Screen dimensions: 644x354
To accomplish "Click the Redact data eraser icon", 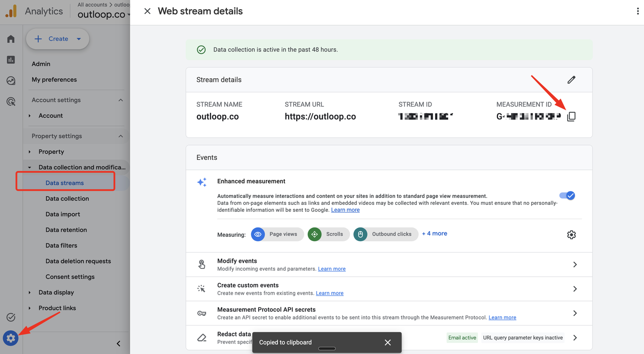I will [201, 338].
